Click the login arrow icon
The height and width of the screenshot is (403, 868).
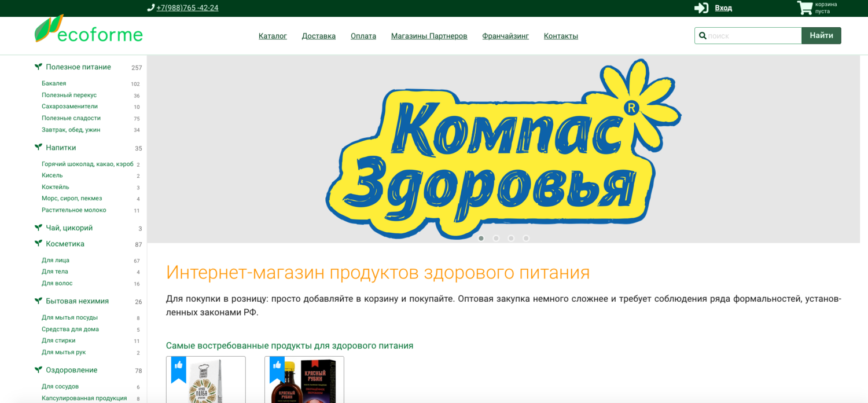pos(701,8)
